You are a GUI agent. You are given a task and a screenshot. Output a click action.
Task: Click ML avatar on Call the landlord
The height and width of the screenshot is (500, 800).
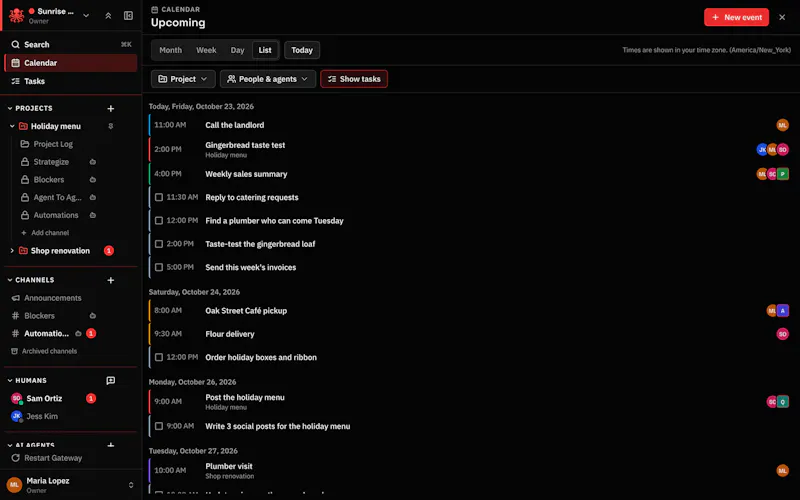click(x=782, y=125)
